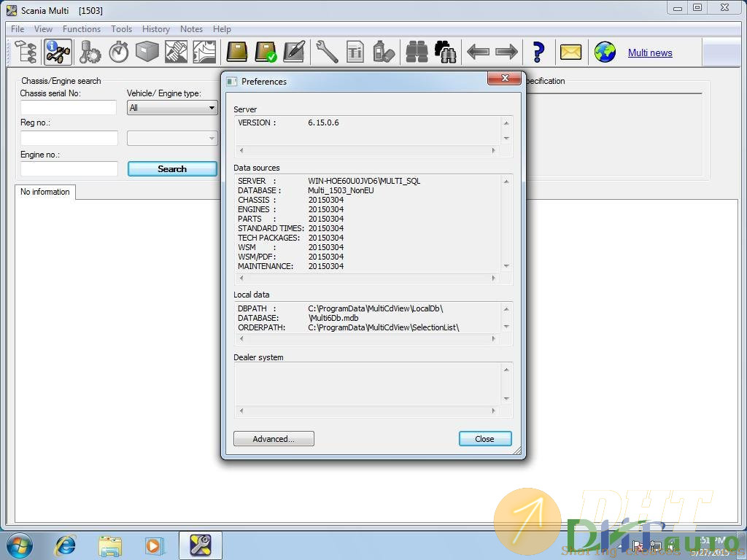The width and height of the screenshot is (747, 560).
Task: Open the notepad with pen icon
Action: point(294,52)
